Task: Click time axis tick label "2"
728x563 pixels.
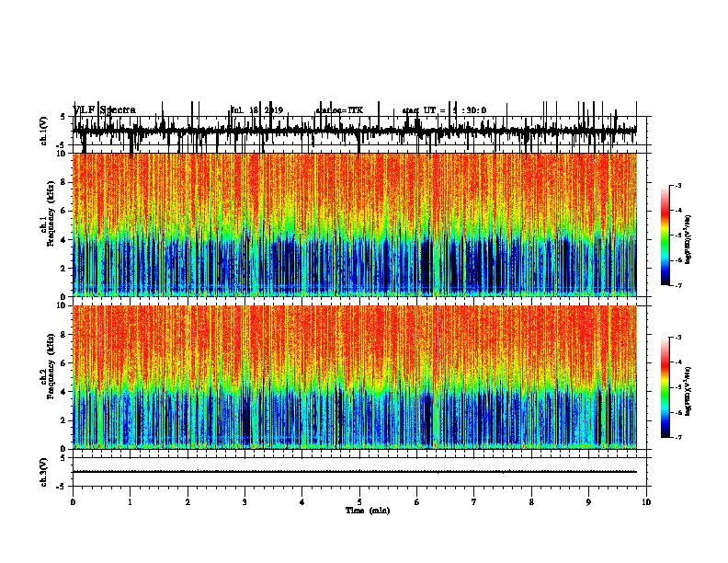Action: pos(188,502)
